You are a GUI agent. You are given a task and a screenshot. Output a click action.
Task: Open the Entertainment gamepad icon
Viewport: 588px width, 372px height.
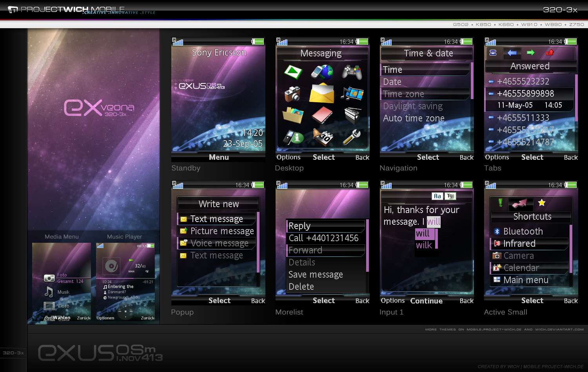pyautogui.click(x=352, y=72)
